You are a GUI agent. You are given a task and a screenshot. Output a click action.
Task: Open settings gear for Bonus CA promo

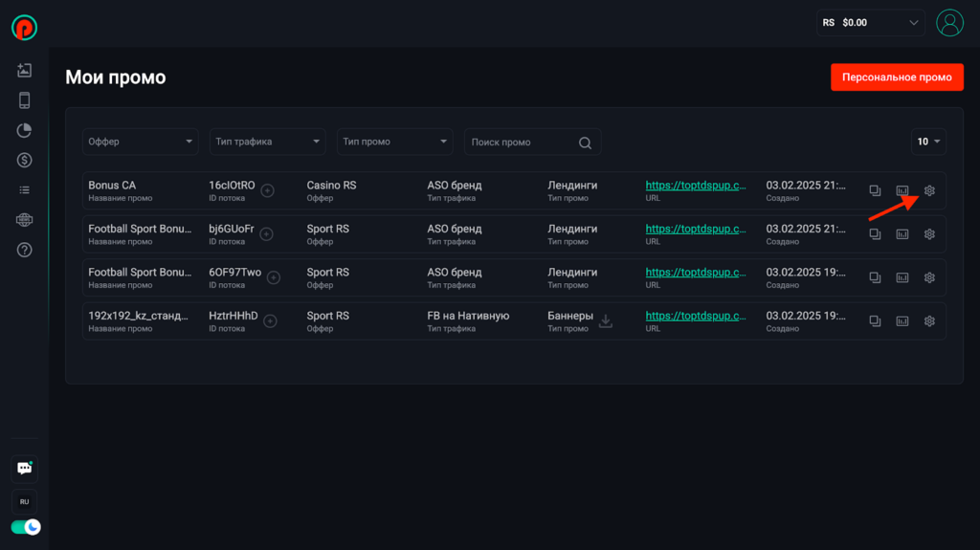[x=929, y=190]
